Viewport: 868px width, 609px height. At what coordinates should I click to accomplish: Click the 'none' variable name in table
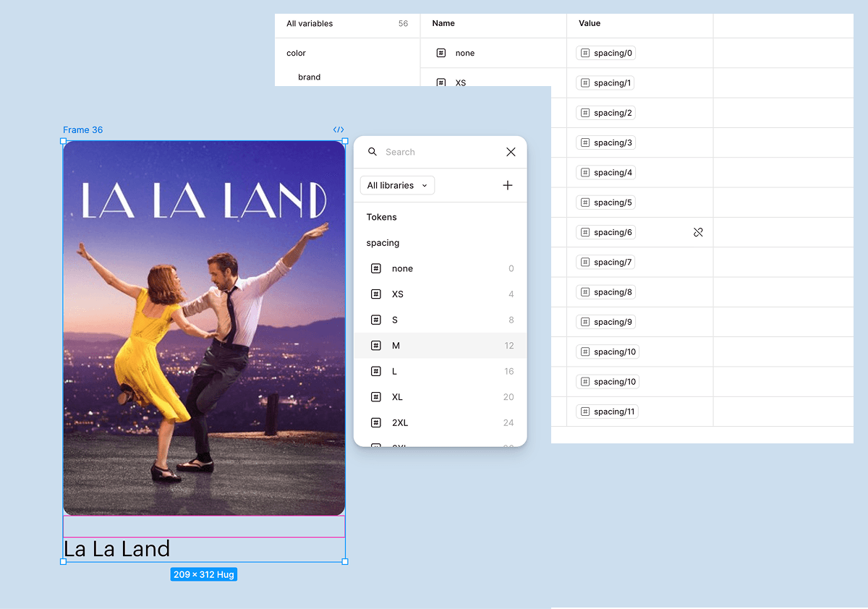tap(465, 53)
